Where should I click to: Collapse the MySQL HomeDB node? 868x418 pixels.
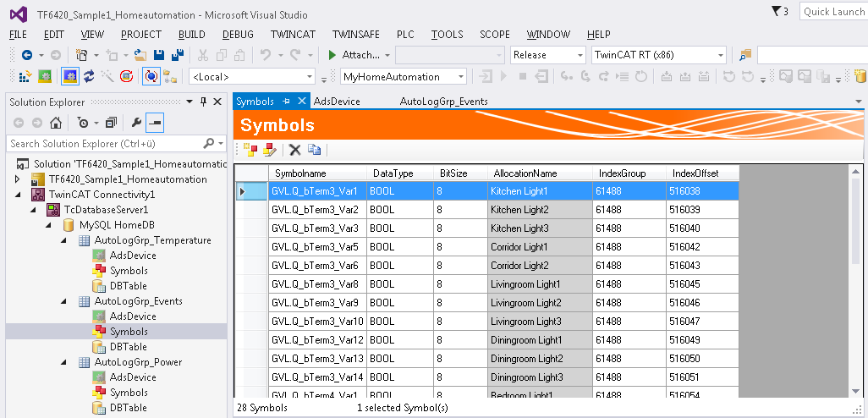pyautogui.click(x=48, y=225)
